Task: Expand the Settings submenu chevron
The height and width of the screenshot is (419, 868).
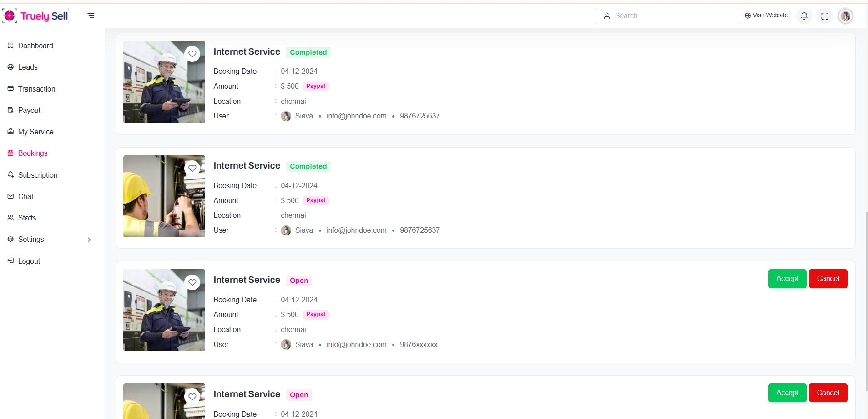Action: point(89,240)
